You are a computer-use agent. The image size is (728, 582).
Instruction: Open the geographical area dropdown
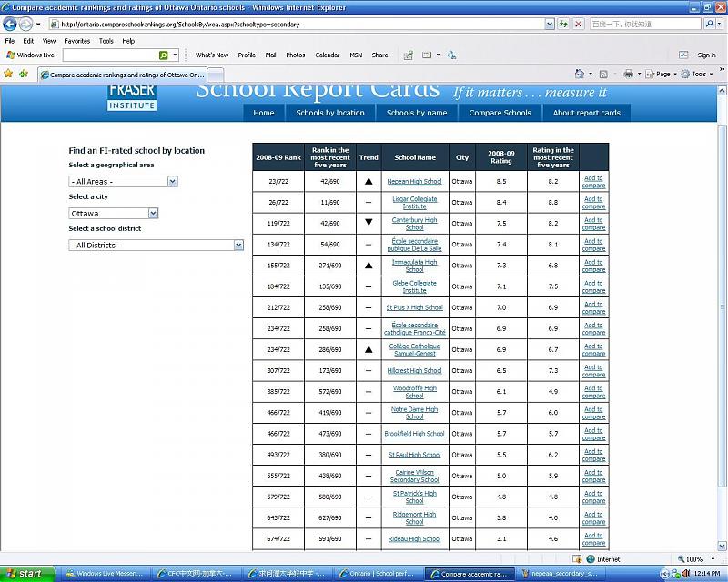(123, 182)
